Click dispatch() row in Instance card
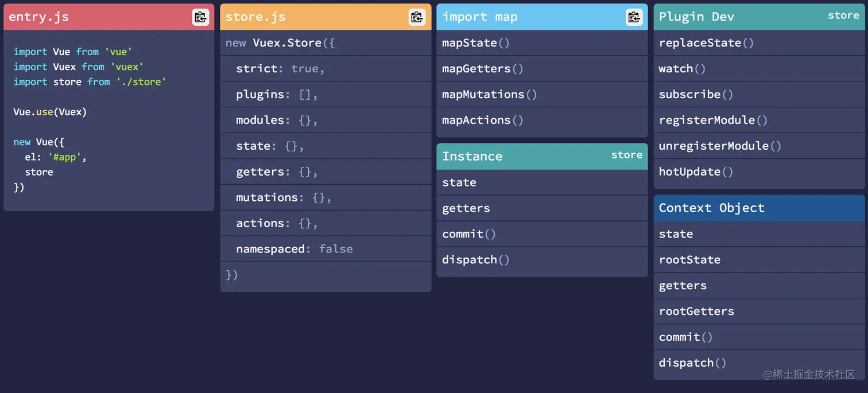The height and width of the screenshot is (393, 868). pos(542,260)
